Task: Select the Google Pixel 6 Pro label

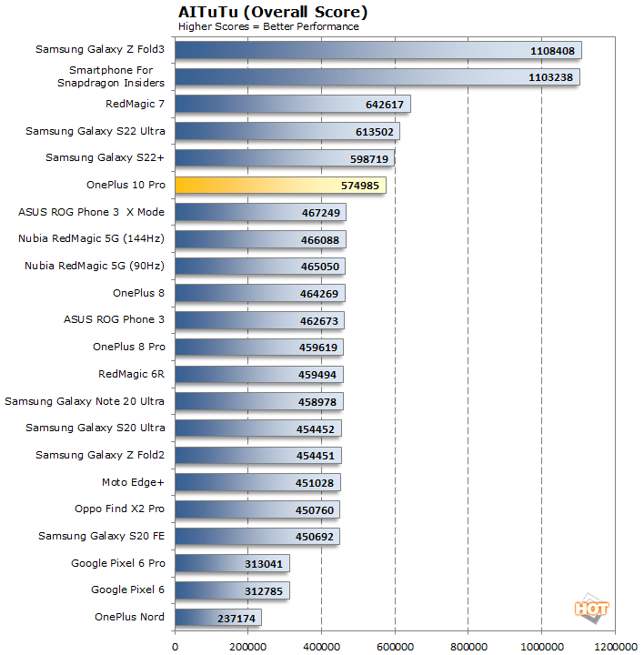Action: pos(118,563)
